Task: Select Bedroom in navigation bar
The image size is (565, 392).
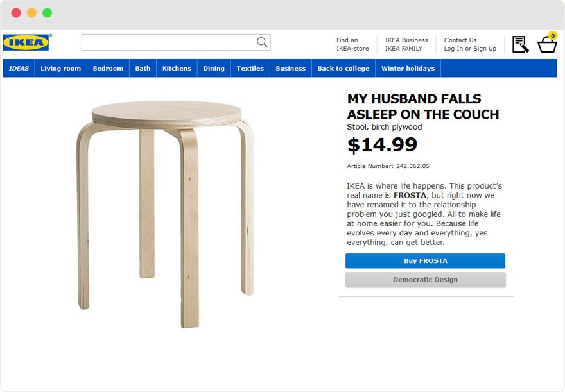Action: tap(108, 69)
